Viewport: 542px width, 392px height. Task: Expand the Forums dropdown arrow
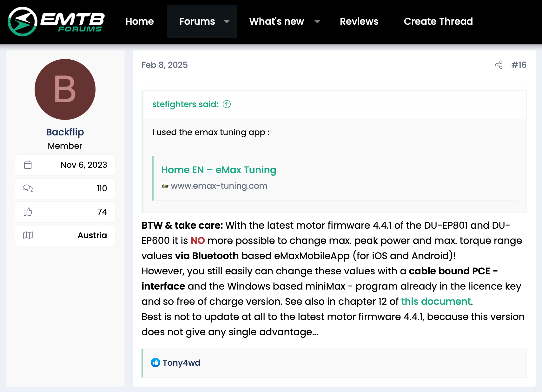[227, 22]
